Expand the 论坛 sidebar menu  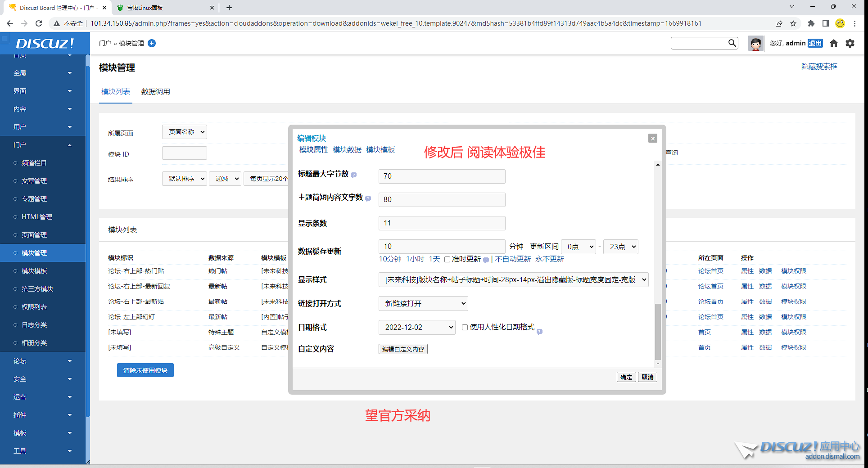tap(43, 361)
